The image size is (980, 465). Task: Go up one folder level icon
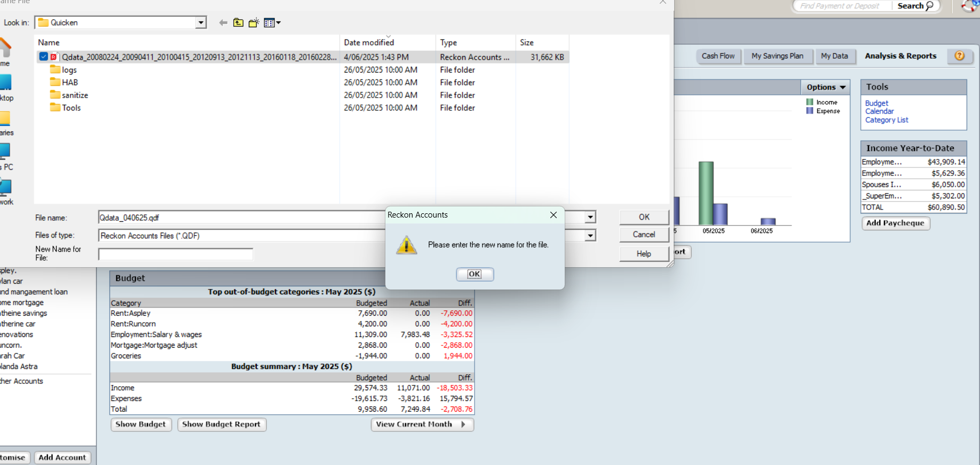[238, 22]
